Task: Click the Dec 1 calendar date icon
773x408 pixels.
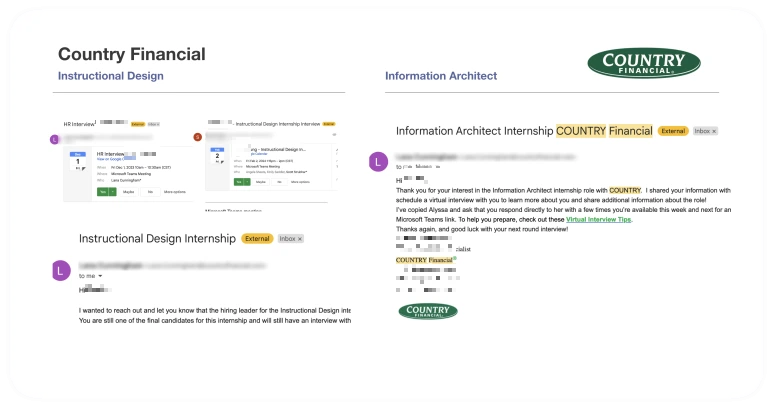Action: (77, 161)
